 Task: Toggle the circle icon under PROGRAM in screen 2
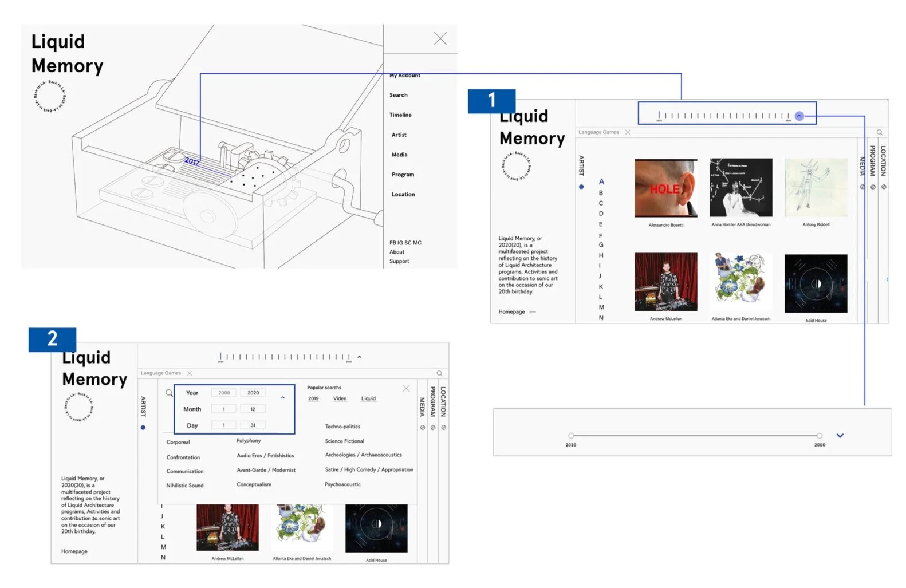click(x=433, y=427)
